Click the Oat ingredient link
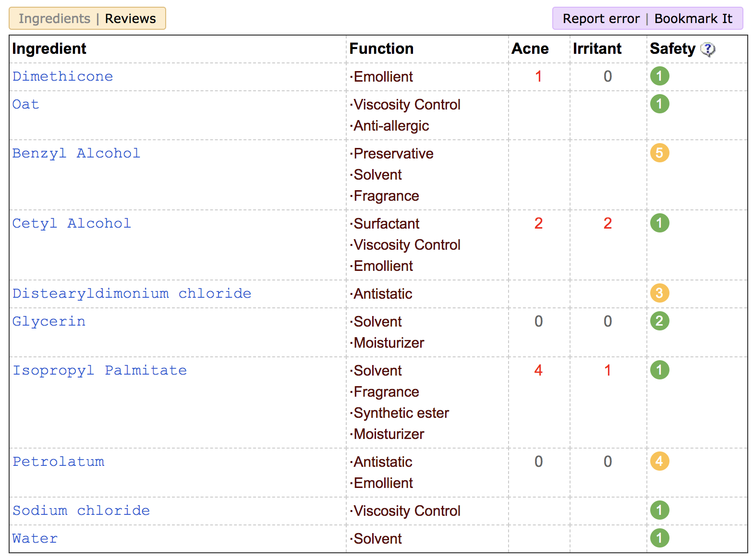The image size is (753, 560). (26, 104)
